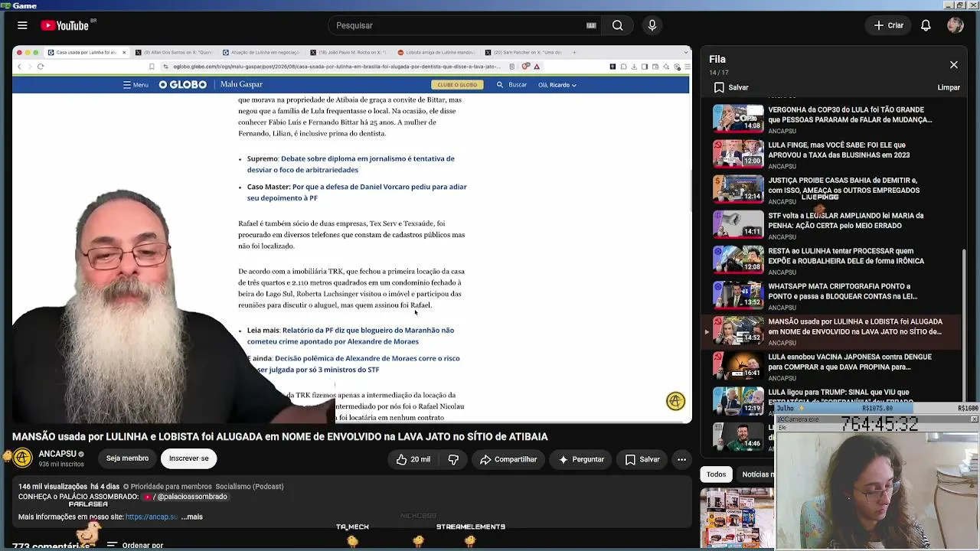Select the Todos filter chip
Viewport: 980px width, 551px height.
pyautogui.click(x=716, y=474)
